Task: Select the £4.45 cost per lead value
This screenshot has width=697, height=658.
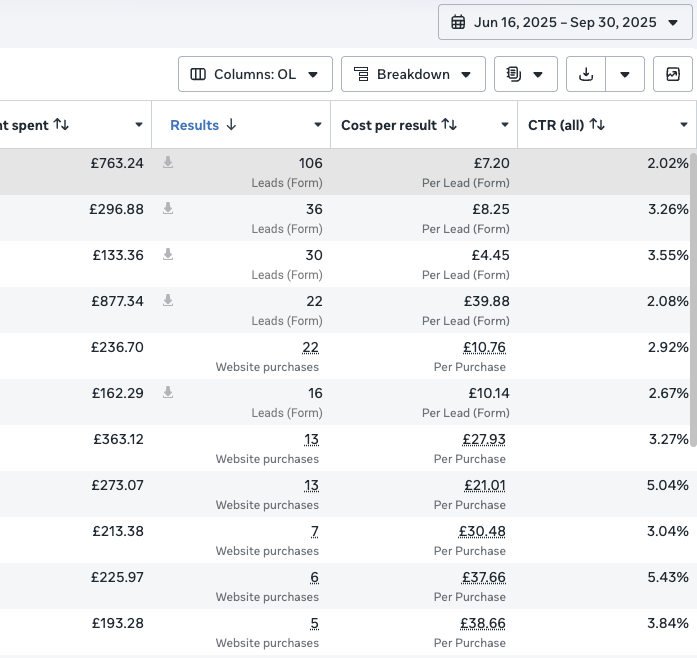Action: 490,255
